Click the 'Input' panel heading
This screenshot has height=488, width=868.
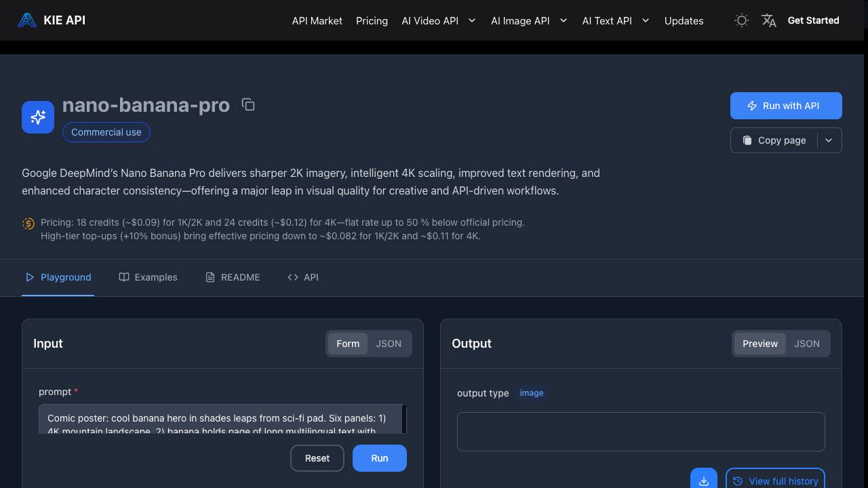click(48, 344)
